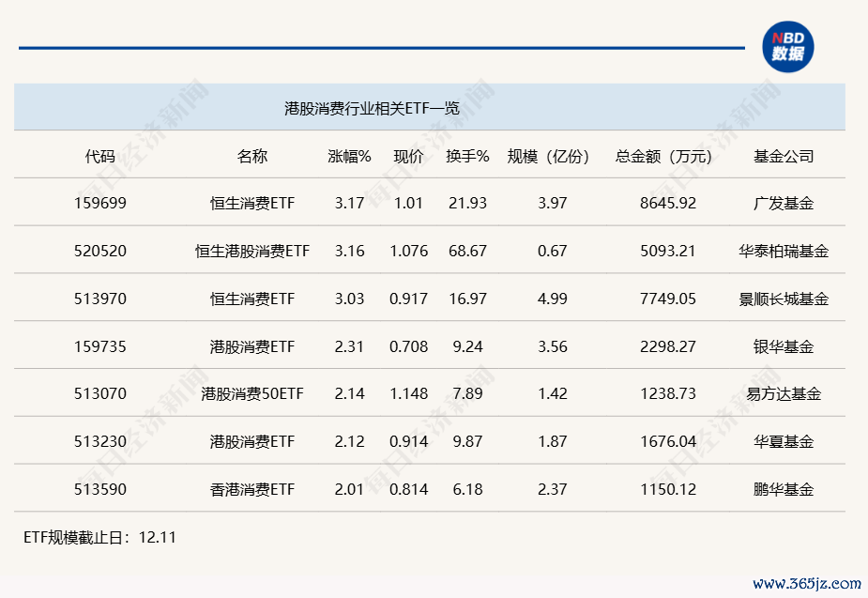This screenshot has height=598, width=868.
Task: Click the total amount 5093.21
Action: coord(668,251)
